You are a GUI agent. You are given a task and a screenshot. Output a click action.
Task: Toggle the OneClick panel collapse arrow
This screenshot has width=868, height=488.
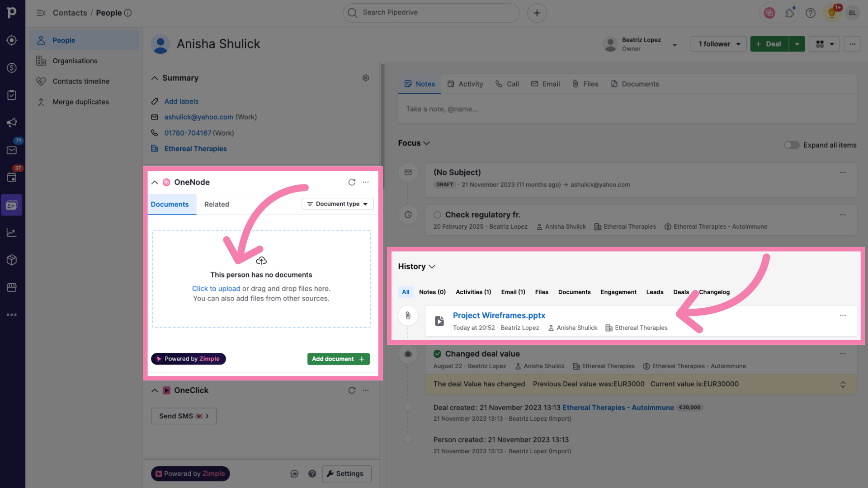pyautogui.click(x=155, y=390)
